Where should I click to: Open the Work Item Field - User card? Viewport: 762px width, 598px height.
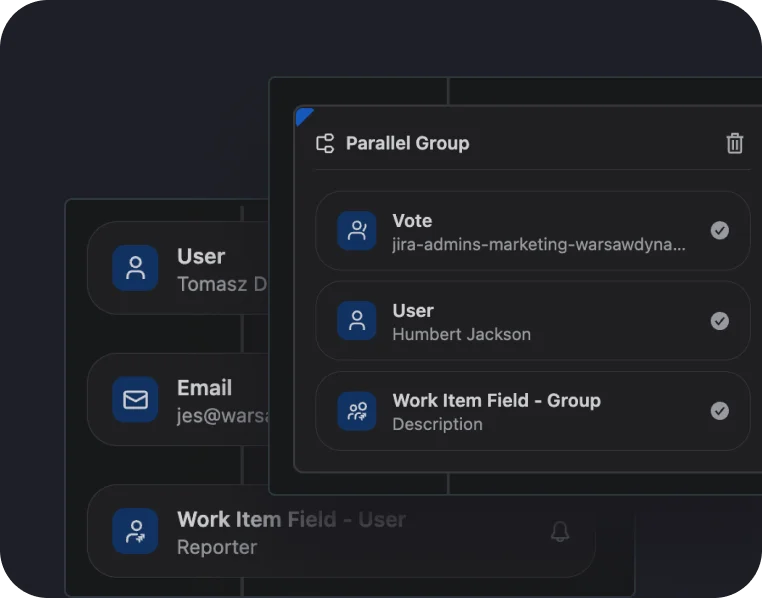[341, 531]
